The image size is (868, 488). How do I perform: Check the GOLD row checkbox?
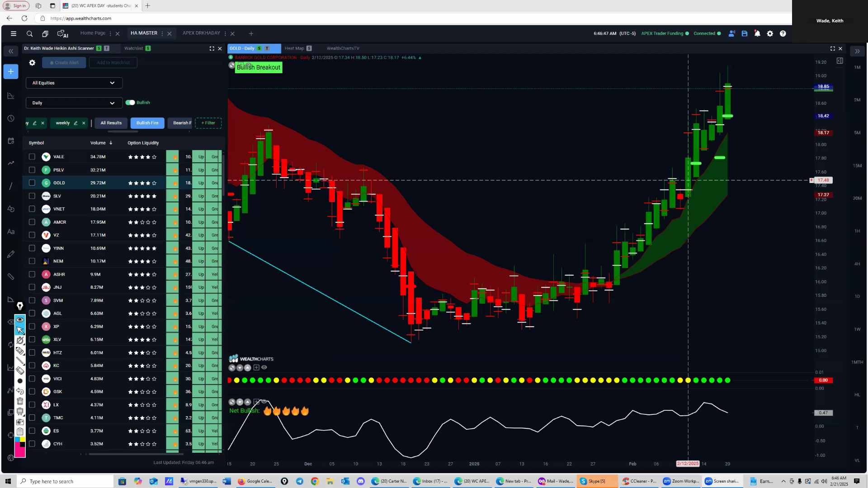(x=32, y=183)
